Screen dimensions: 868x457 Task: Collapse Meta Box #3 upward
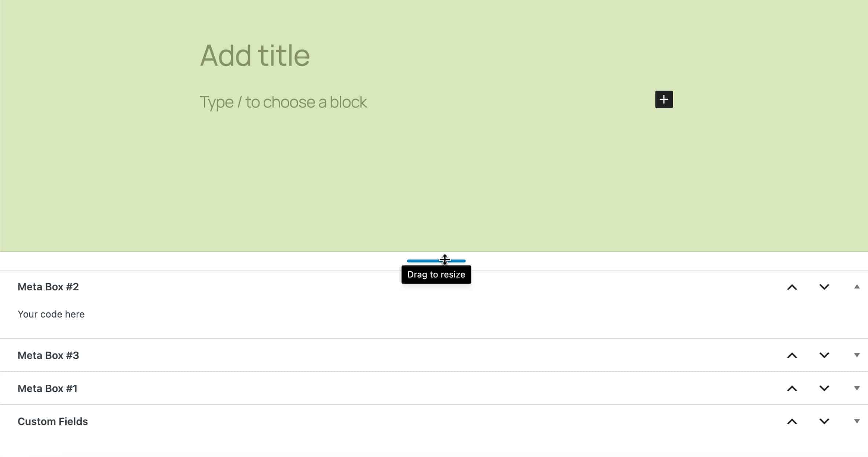(x=792, y=355)
